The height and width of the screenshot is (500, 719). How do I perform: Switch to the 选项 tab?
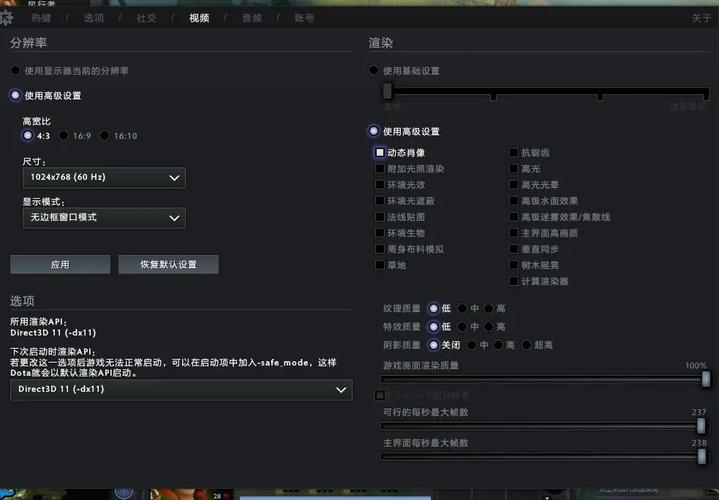[94, 18]
